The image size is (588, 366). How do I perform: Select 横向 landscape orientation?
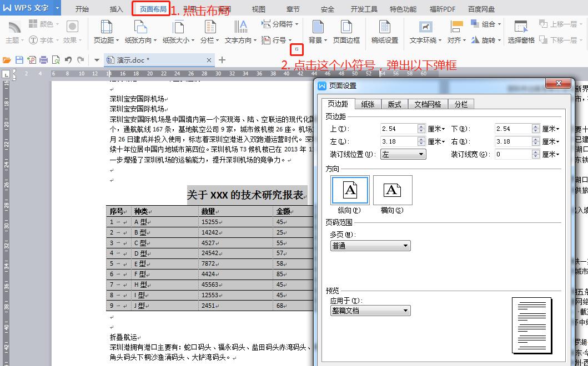(x=393, y=190)
